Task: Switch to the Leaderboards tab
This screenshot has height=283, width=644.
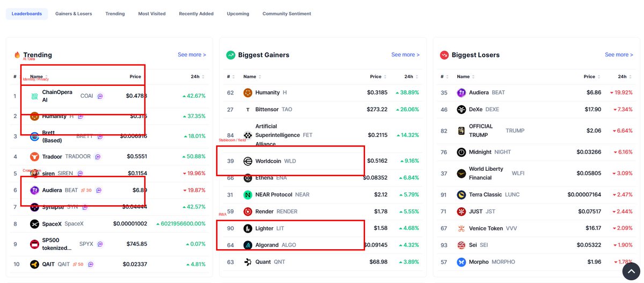Action: point(27,13)
